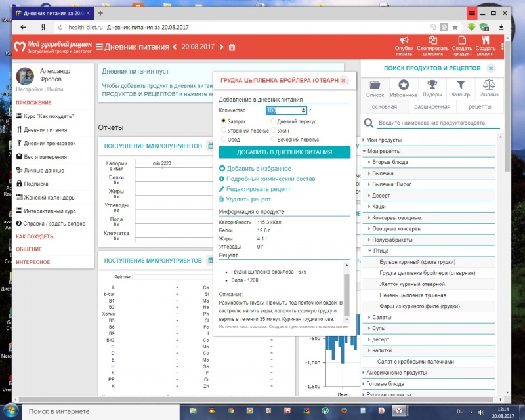Select the Завтрак meal option
The height and width of the screenshot is (420, 525).
click(x=224, y=121)
